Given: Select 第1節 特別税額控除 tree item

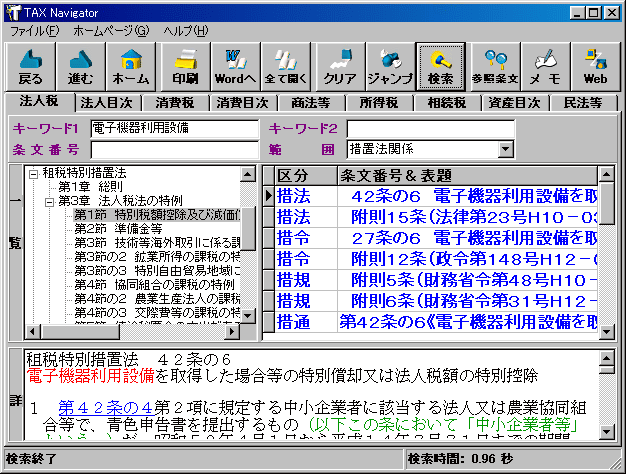Looking at the screenshot, I should (x=157, y=215).
